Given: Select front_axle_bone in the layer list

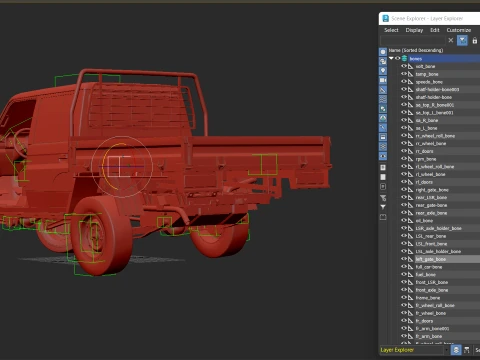Looking at the screenshot, I should [x=432, y=290].
